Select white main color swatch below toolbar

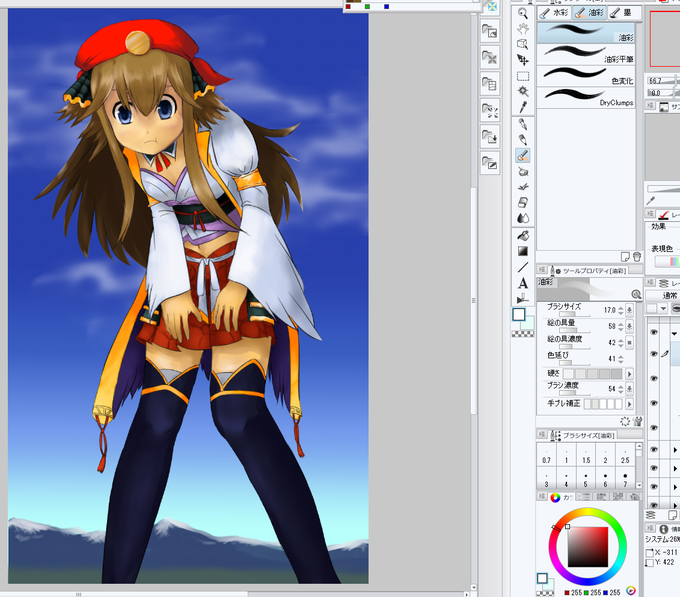click(519, 314)
